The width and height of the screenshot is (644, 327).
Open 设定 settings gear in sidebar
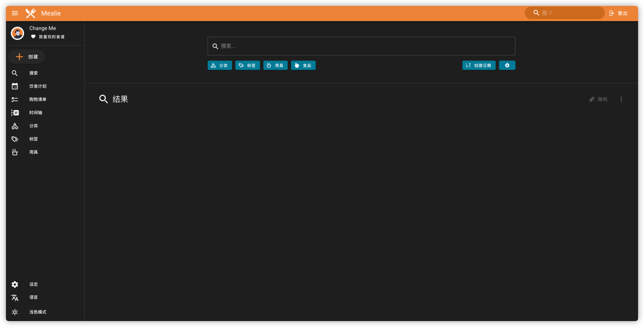coord(15,284)
